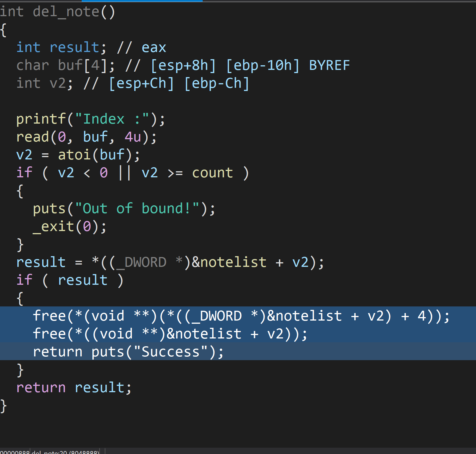The image size is (476, 454).
Task: Jump to the atoi function call
Action: [74, 155]
